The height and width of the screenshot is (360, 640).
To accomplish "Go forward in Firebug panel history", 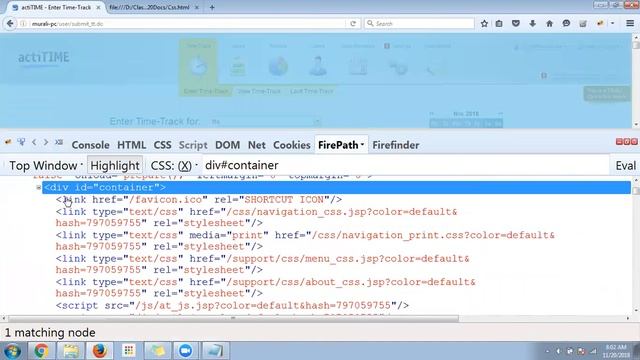I will [x=46, y=142].
